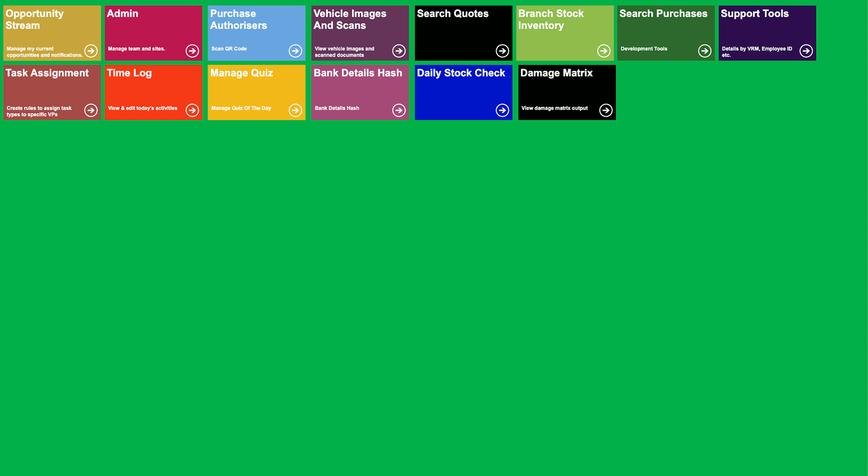
Task: Click small 'Bank Details Hash' description text
Action: coord(337,108)
